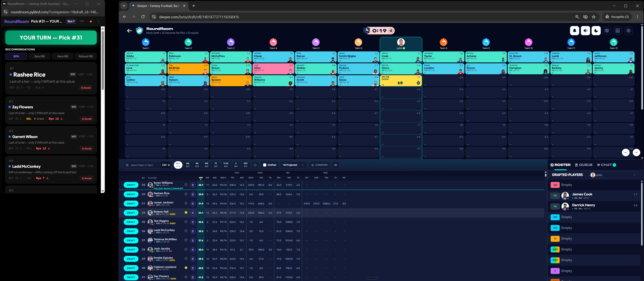The height and width of the screenshot is (281, 644).
Task: Select Zero RB strategy in the RoundRoom companion
Action: click(39, 56)
